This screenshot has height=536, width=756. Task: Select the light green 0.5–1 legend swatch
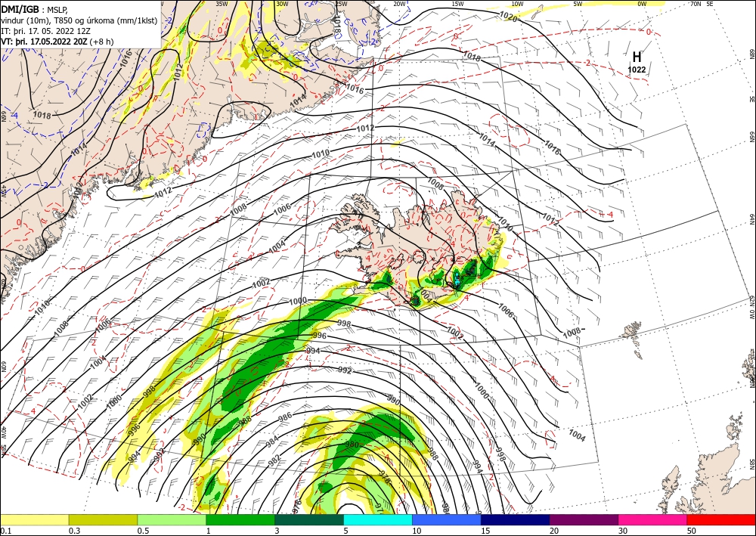pyautogui.click(x=172, y=519)
